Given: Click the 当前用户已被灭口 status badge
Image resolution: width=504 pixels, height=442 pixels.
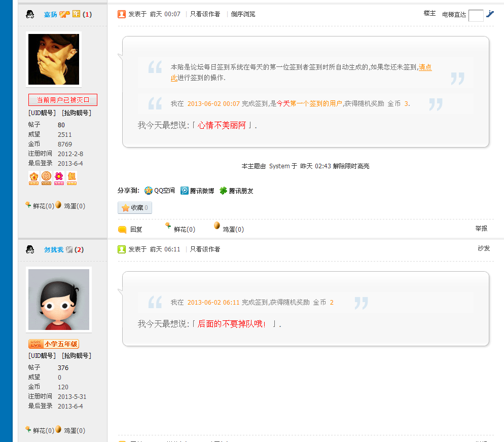Looking at the screenshot, I should pyautogui.click(x=63, y=100).
